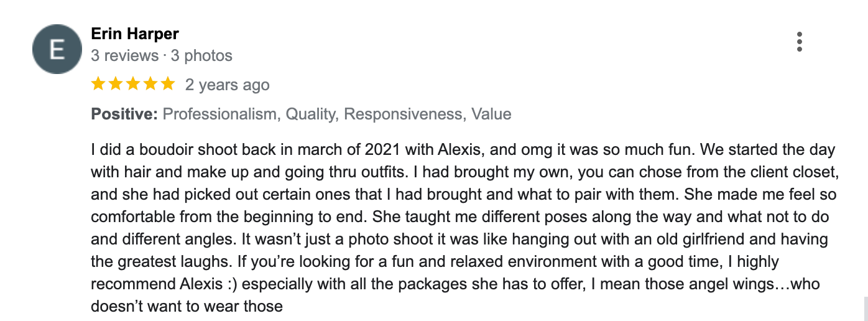Image resolution: width=868 pixels, height=321 pixels.
Task: Open the three-dot review options menu
Action: click(x=799, y=42)
